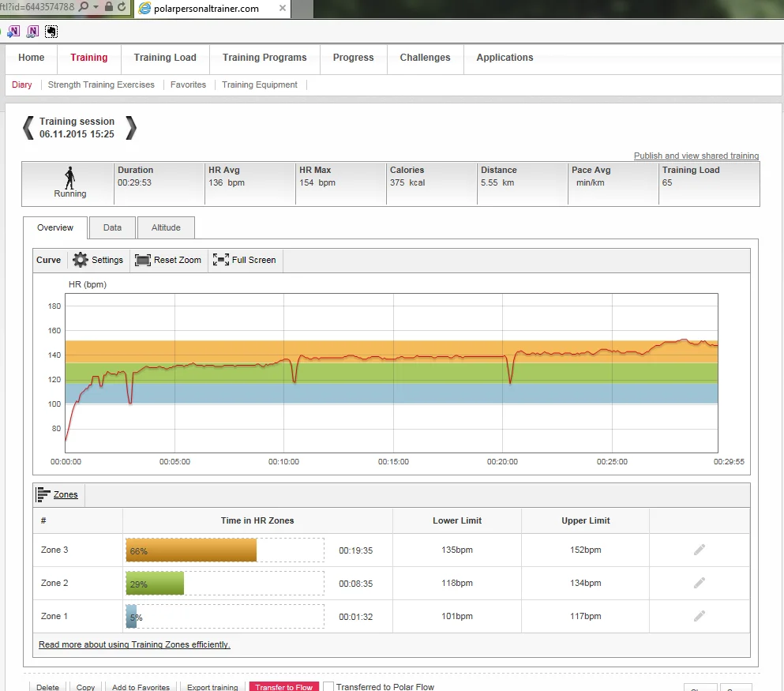Edit Zone 2 limits pencil icon
The width and height of the screenshot is (784, 691).
click(x=699, y=583)
